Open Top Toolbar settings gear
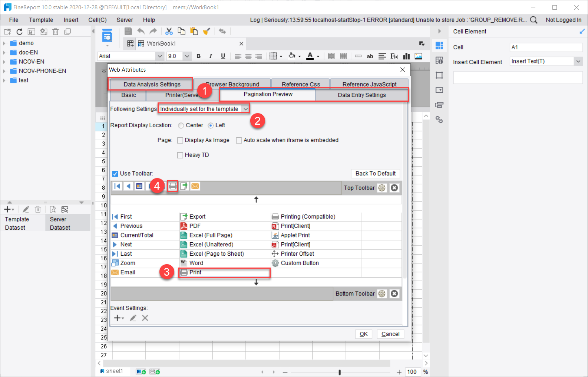This screenshot has height=377, width=588. point(382,188)
